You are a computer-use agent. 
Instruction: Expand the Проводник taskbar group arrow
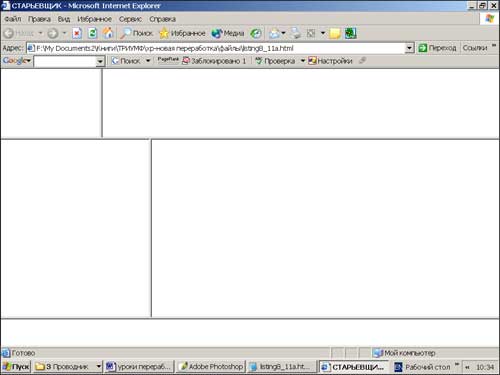tap(99, 367)
